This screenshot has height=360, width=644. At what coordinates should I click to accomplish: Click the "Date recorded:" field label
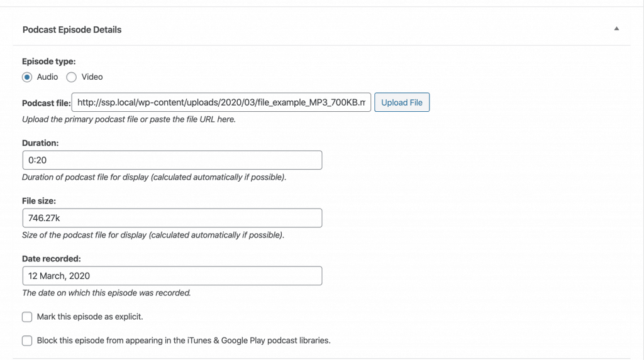click(52, 259)
